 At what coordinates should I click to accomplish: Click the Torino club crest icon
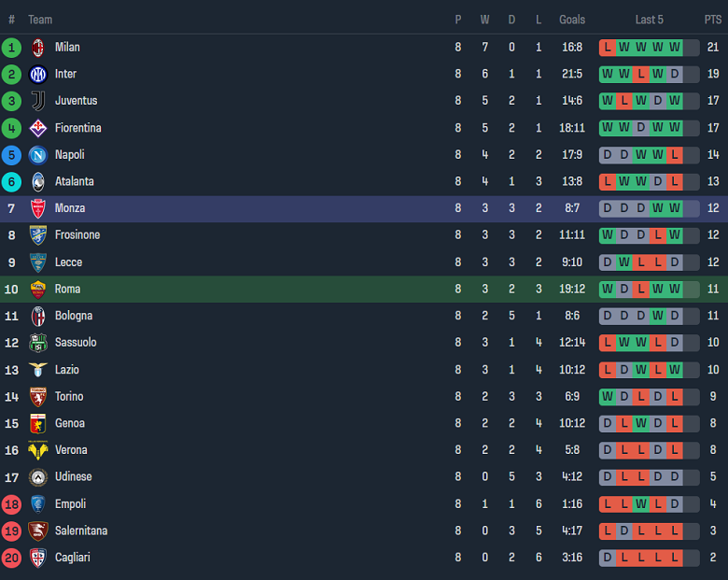(38, 397)
